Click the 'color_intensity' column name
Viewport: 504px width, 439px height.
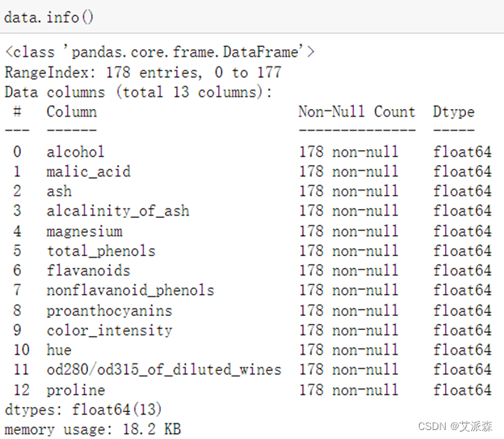(109, 330)
